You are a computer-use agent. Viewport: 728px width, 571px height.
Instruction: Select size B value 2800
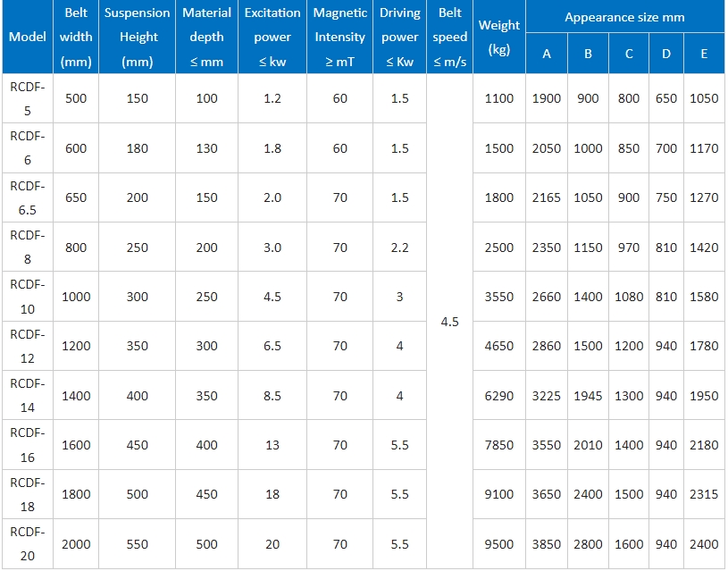588,544
